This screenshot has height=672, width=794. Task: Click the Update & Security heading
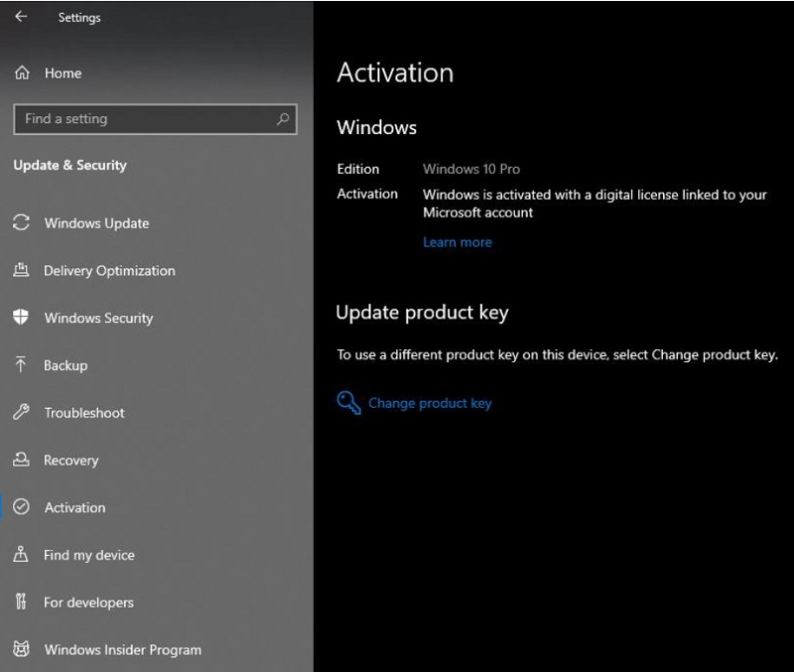(69, 166)
